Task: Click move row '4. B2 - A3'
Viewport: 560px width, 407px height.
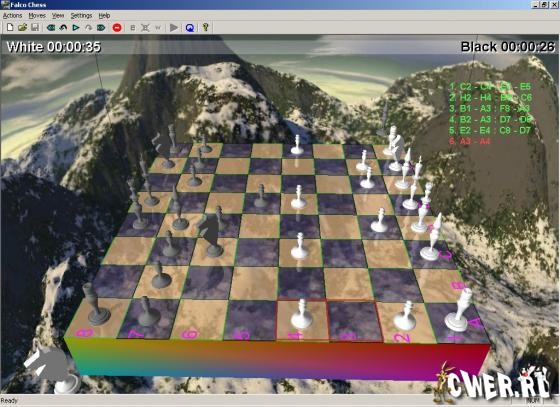Action: coord(490,119)
